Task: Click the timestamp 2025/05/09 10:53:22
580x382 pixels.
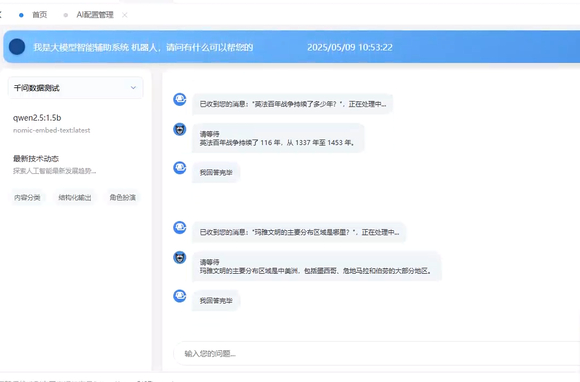Action: (350, 47)
